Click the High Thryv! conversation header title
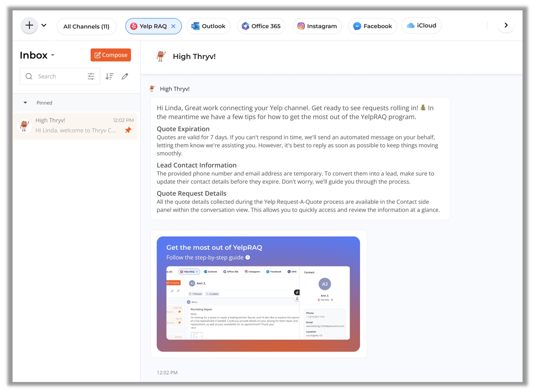This screenshot has width=534, height=392. [x=194, y=57]
